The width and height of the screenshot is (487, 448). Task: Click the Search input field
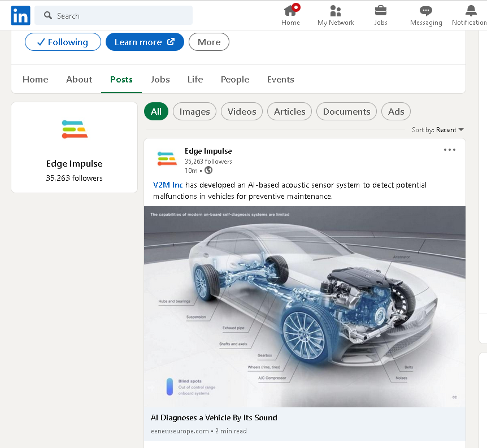point(119,16)
